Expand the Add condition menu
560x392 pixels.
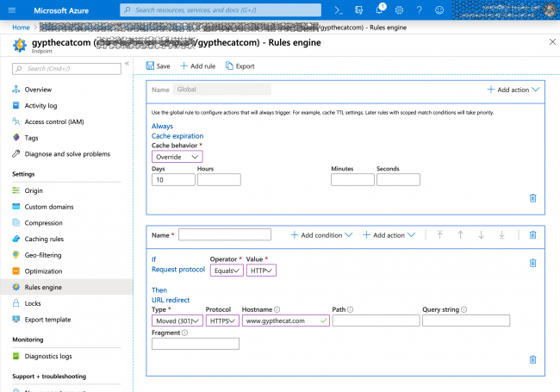pos(321,235)
